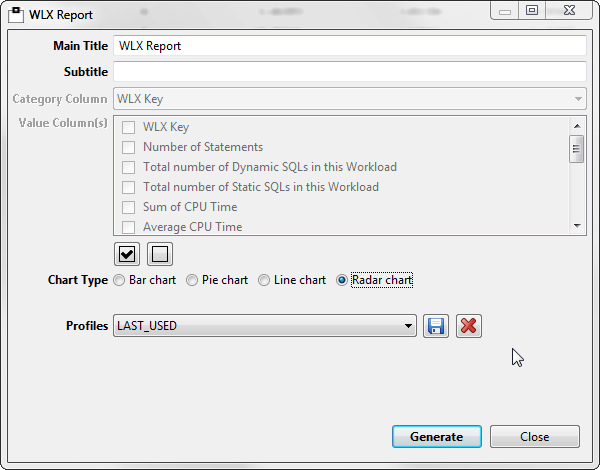Click the select all checkboxes icon

coord(127,253)
